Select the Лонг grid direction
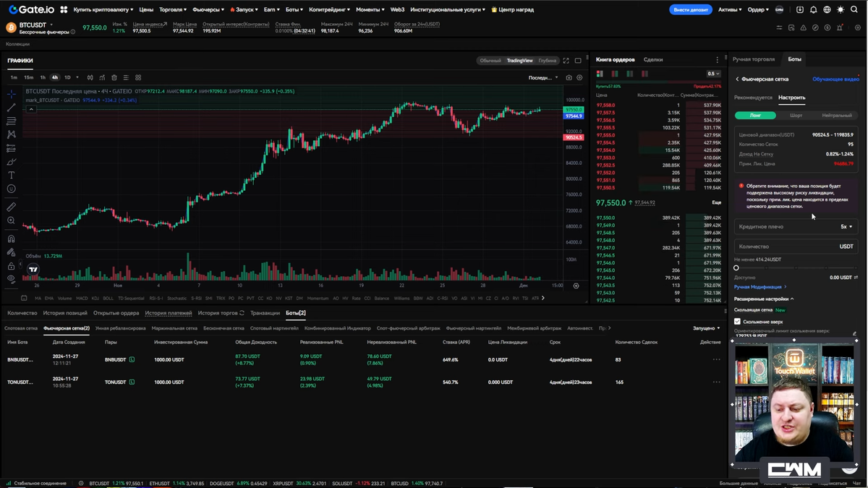 point(755,116)
